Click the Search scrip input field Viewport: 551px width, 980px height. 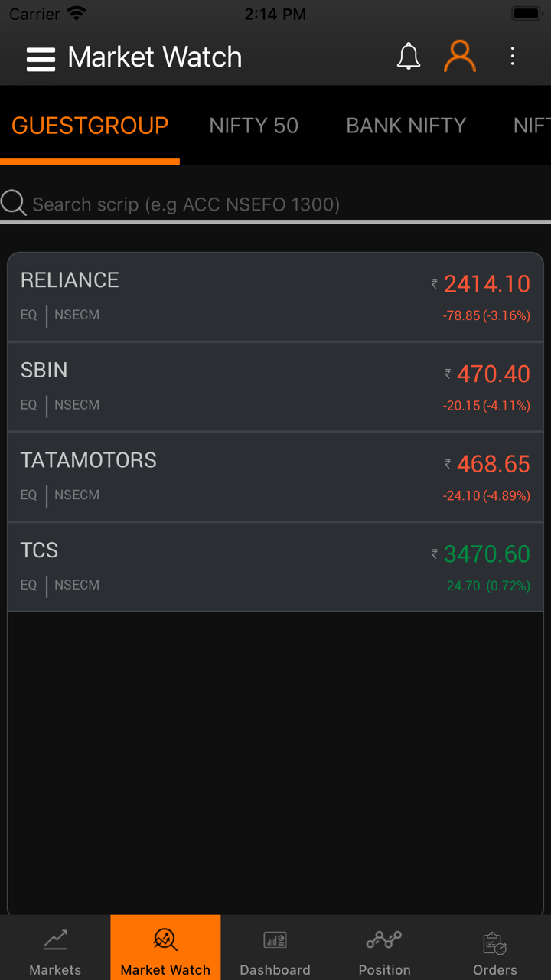click(186, 204)
